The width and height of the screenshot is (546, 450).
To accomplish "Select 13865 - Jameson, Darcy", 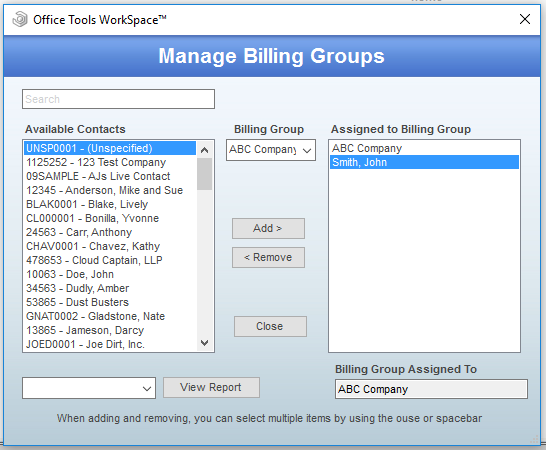I will (110, 330).
